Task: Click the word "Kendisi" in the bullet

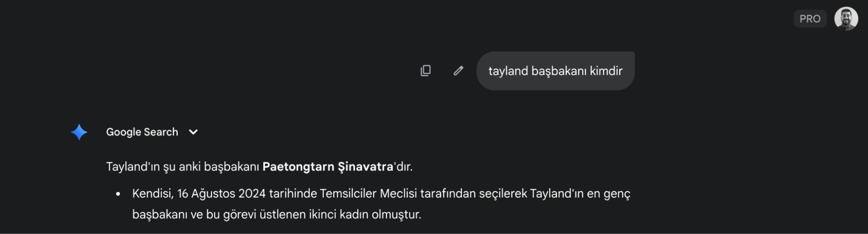Action: tap(152, 194)
